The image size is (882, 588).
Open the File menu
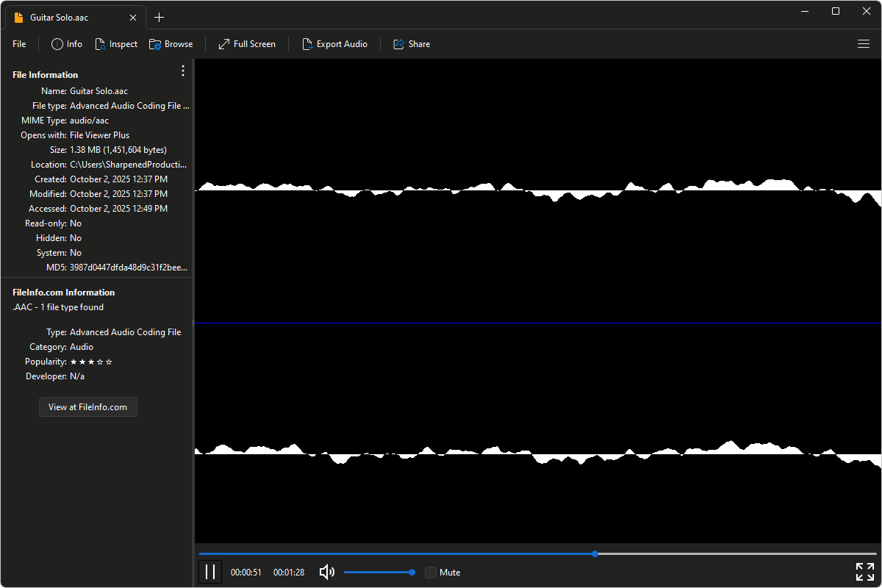(19, 44)
